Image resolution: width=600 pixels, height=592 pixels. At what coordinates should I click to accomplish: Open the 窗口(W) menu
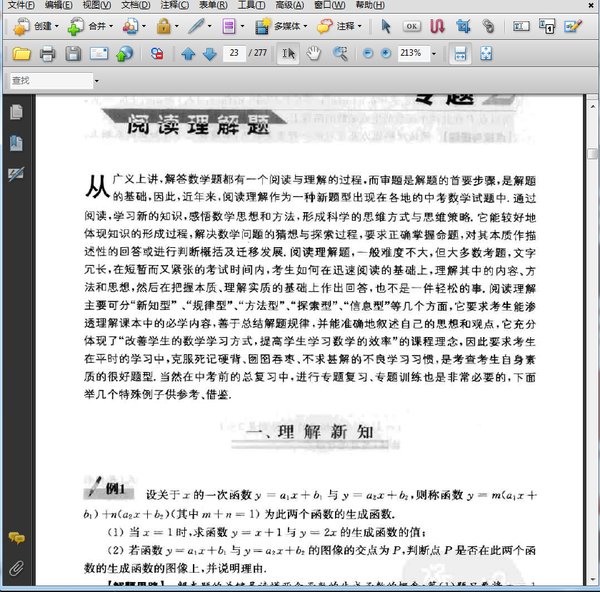329,5
